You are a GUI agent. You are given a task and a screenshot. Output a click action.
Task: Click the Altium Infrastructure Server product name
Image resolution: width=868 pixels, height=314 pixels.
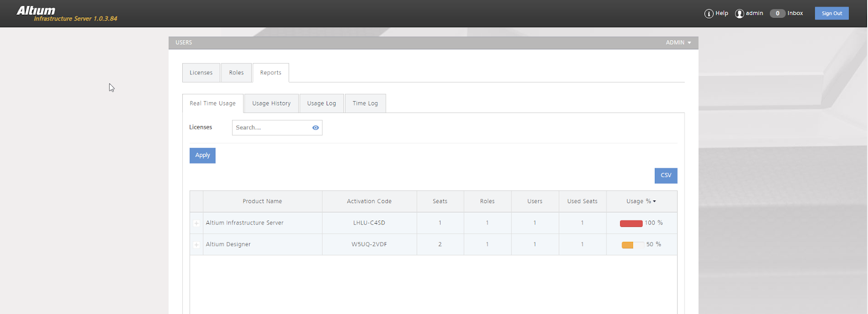coord(245,223)
